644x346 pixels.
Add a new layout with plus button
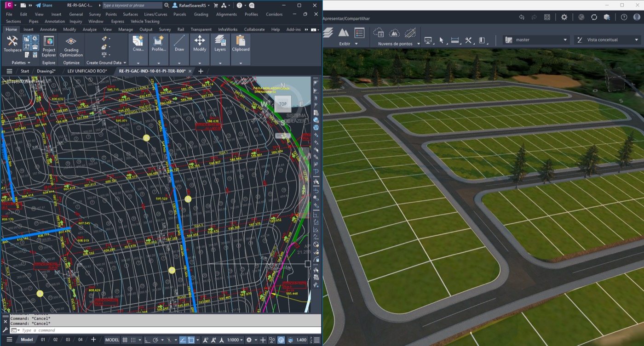(x=93, y=340)
